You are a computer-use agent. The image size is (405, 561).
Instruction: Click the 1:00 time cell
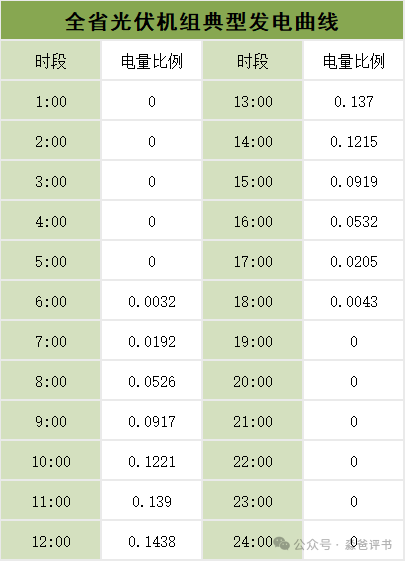coord(50,101)
